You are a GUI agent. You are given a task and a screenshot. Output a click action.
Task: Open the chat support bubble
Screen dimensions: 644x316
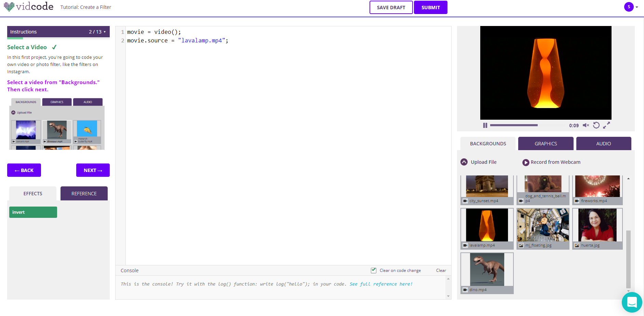coord(632,302)
